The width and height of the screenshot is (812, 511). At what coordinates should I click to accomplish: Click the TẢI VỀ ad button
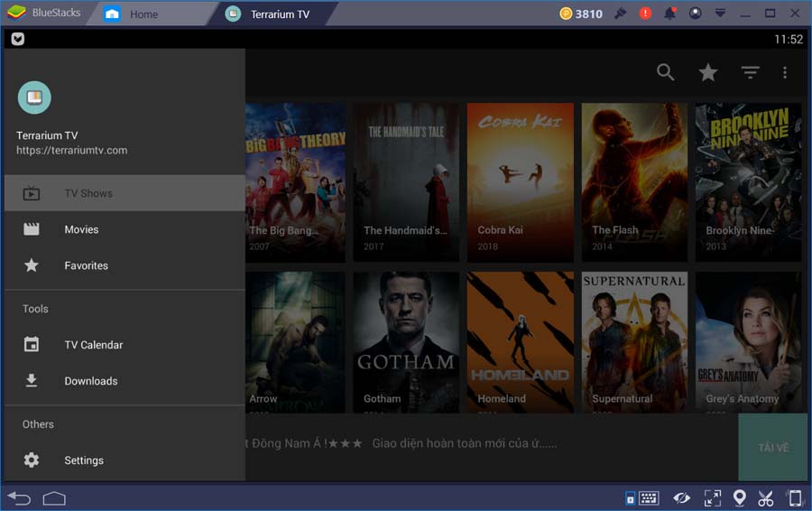773,447
